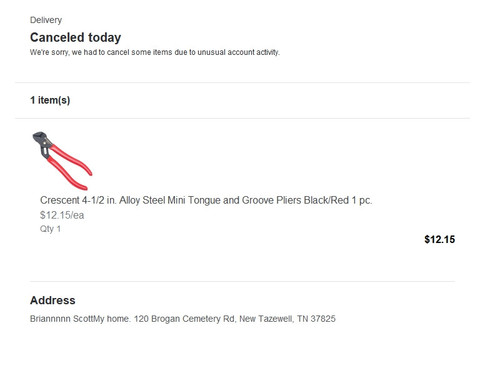The width and height of the screenshot is (500, 366).
Task: Click the ZIP code 37825
Action: click(x=323, y=319)
